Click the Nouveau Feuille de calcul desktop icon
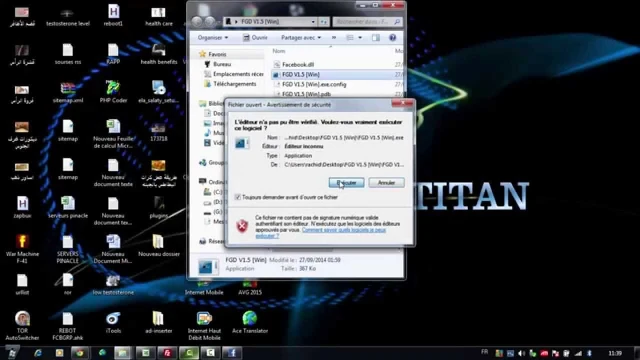Viewport: 640px width, 360px height. click(113, 134)
